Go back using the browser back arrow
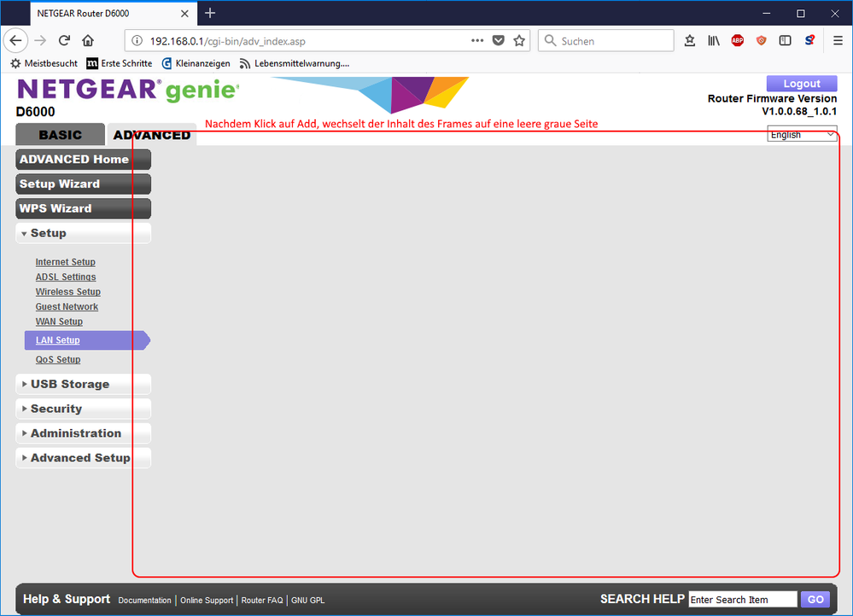 pos(15,40)
